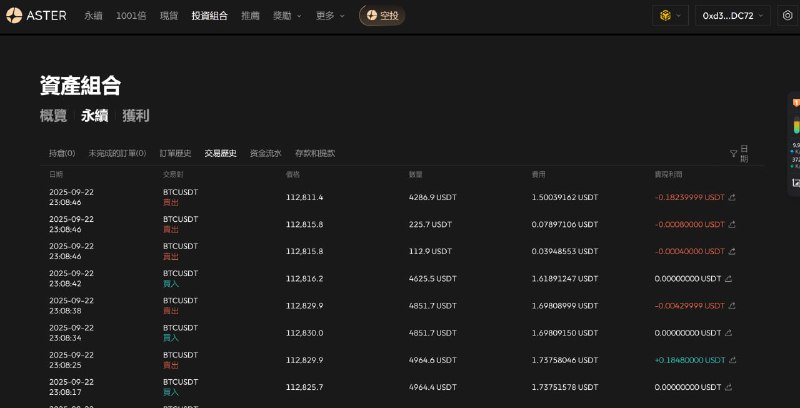The image size is (800, 408).
Task: Open wallet 0xd3...DC72 account dropdown
Action: click(735, 16)
